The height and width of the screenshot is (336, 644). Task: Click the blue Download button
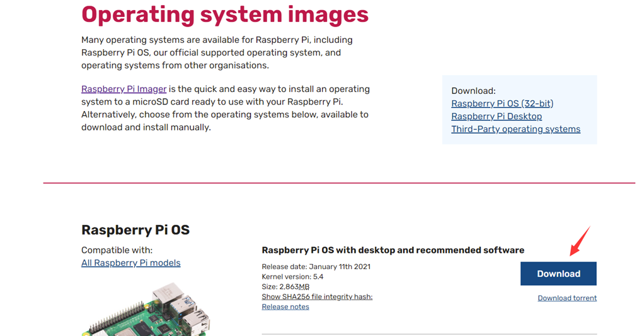(x=558, y=274)
